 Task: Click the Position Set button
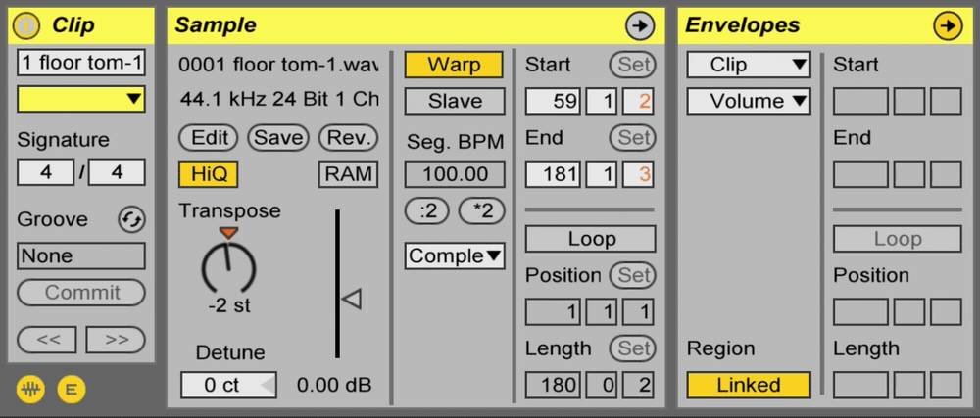tap(632, 274)
